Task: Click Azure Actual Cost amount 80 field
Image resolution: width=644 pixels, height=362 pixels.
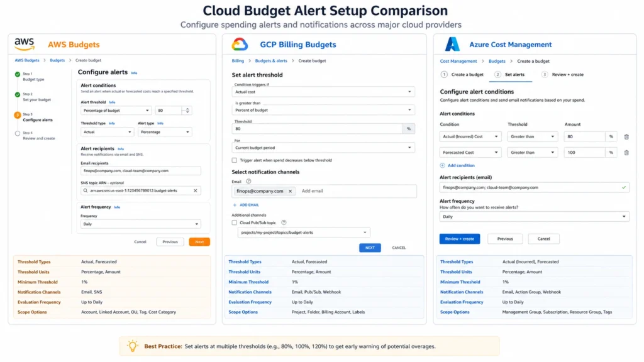Action: pyautogui.click(x=584, y=136)
